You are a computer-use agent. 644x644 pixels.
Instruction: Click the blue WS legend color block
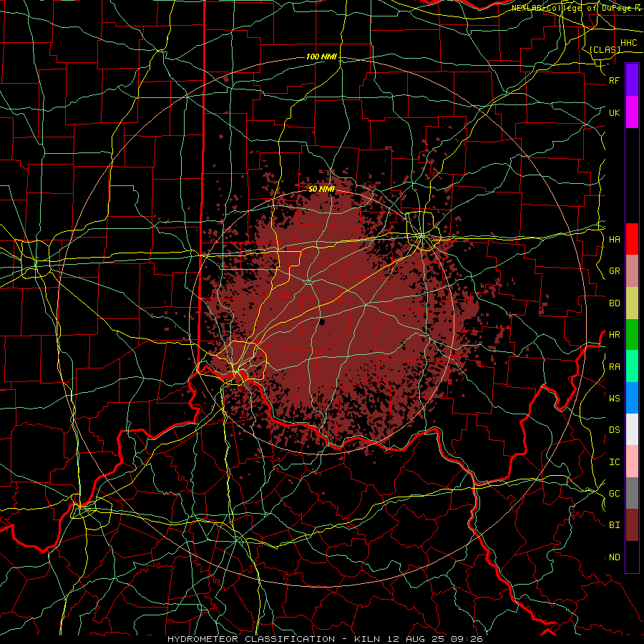pos(632,398)
